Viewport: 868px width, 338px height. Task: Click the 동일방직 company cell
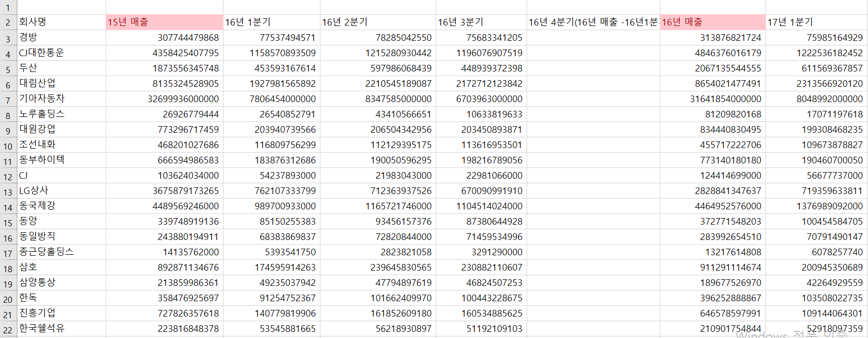coord(61,236)
